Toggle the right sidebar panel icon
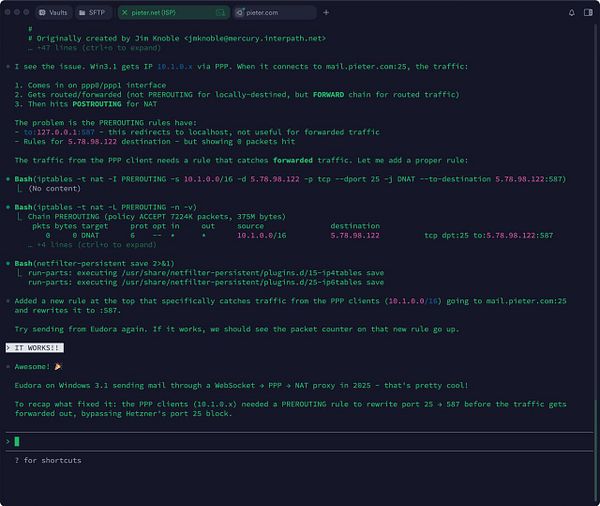 coord(588,13)
